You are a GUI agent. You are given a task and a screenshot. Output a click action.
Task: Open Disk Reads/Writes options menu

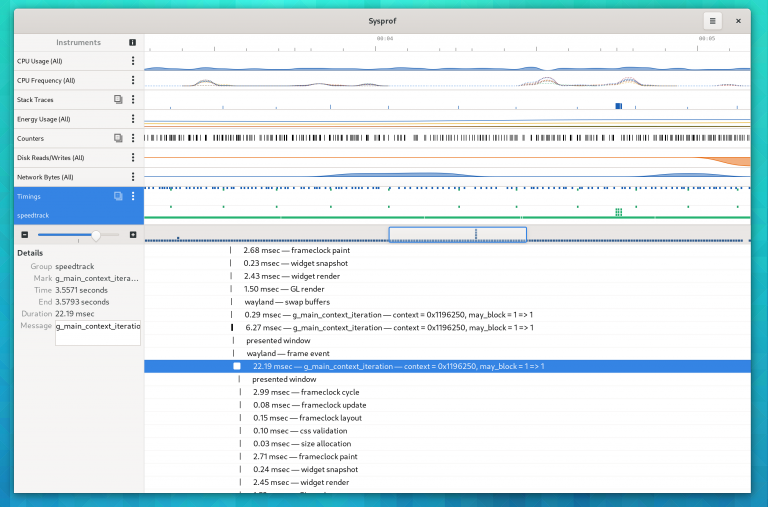(x=132, y=157)
